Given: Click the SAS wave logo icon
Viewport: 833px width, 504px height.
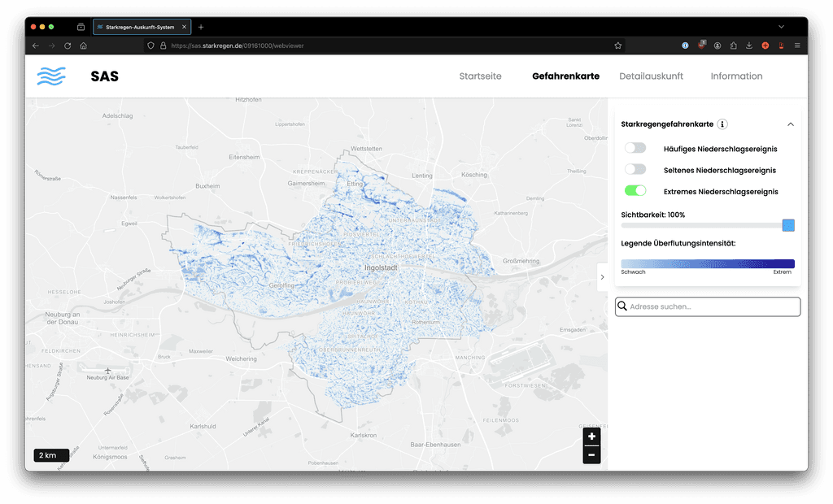Looking at the screenshot, I should tap(51, 76).
